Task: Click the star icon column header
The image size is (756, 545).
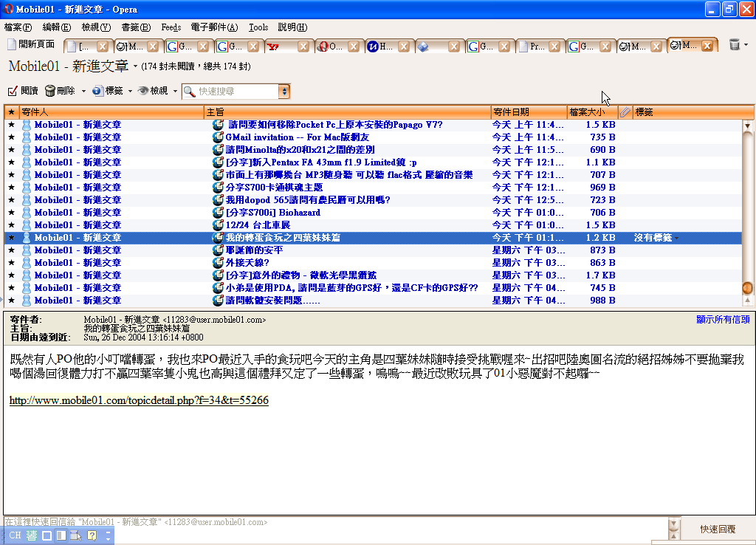Action: [12, 112]
